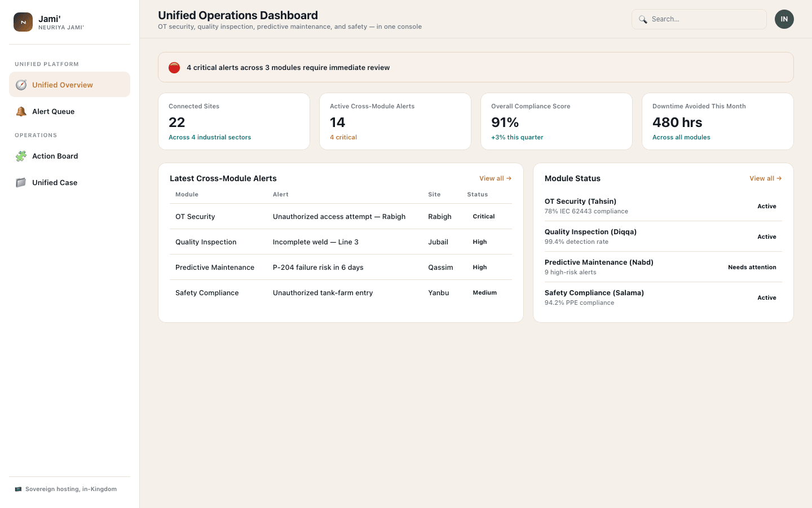Open the Alert Queue menu item
Viewport: 812px width, 508px height.
click(x=69, y=111)
